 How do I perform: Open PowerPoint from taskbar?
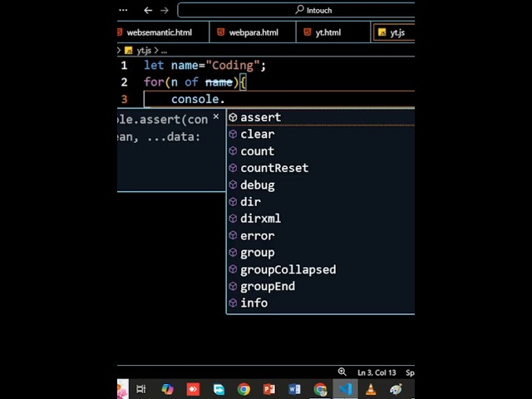tap(269, 389)
